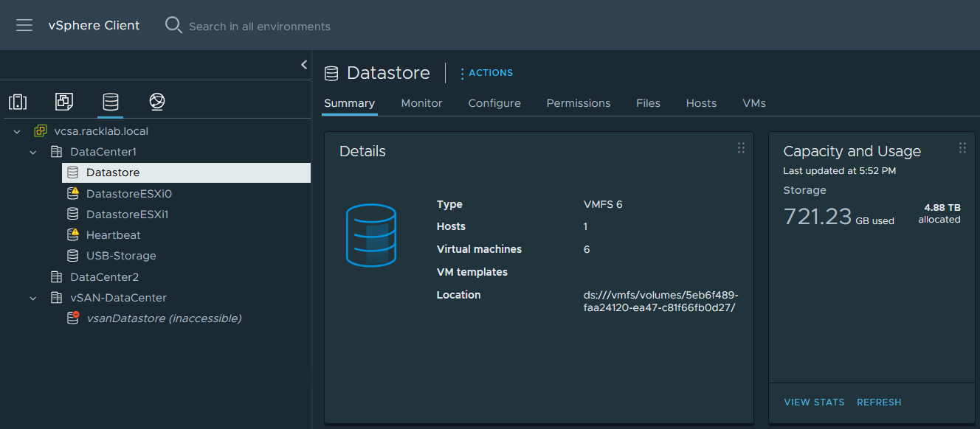
Task: Select the VMs and Templates inventory icon
Action: pos(63,101)
